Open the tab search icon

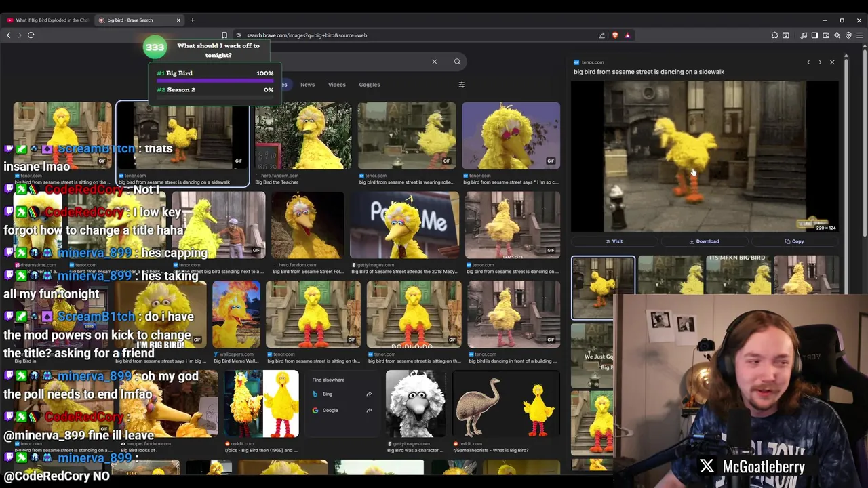[786, 35]
